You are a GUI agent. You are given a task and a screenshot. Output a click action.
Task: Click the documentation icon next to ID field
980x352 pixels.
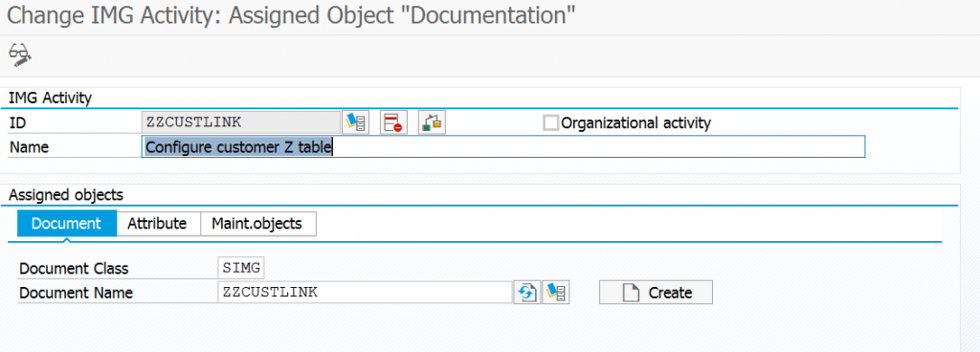coord(356,122)
